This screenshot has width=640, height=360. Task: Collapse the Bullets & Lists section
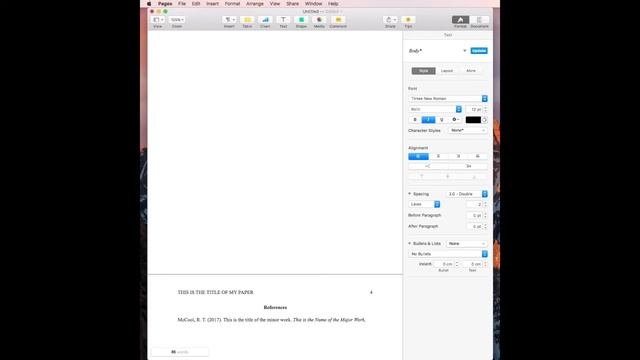click(409, 244)
